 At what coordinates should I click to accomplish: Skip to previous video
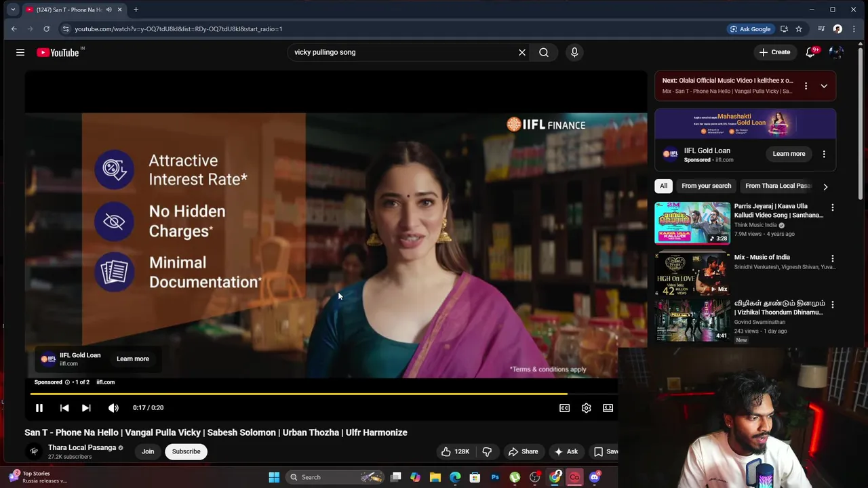tap(64, 408)
